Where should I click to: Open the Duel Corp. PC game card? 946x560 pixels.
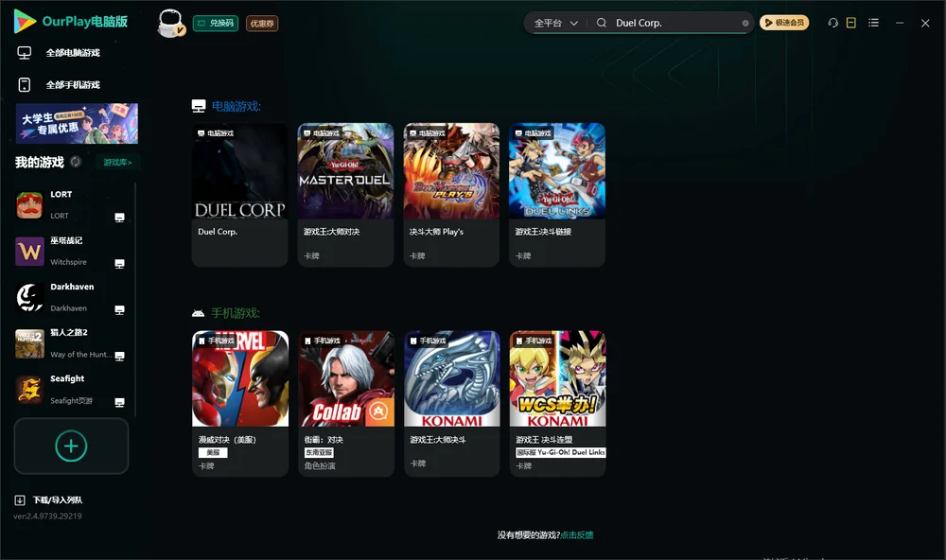click(239, 194)
